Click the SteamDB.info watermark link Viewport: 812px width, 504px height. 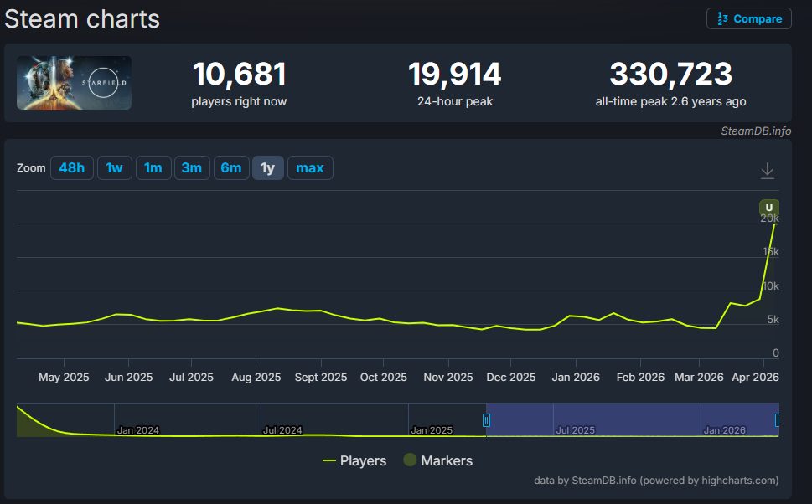pos(756,131)
